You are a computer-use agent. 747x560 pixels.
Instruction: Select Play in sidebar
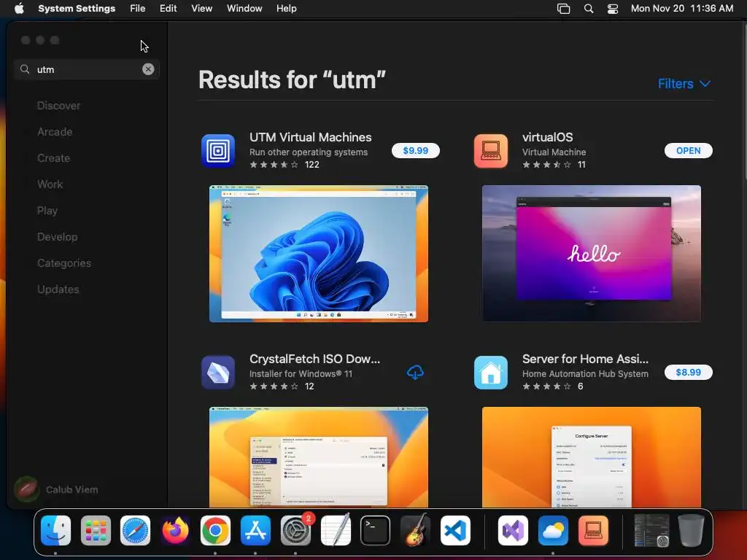click(47, 211)
